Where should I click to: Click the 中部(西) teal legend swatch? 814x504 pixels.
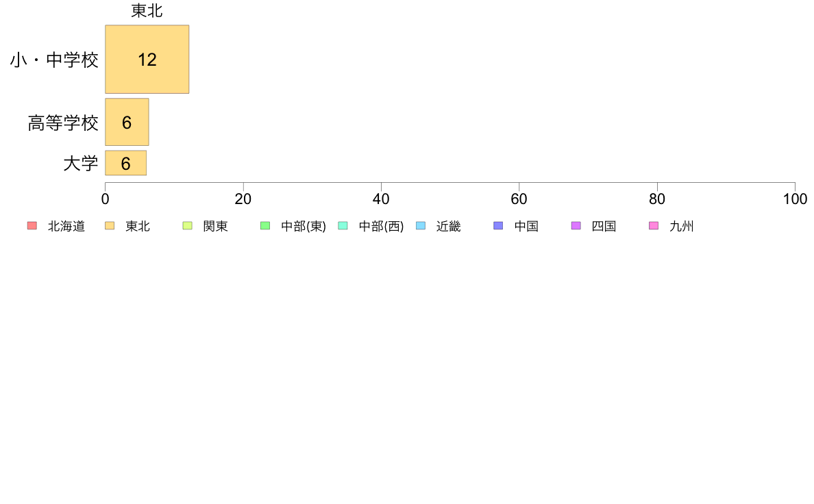(x=343, y=226)
